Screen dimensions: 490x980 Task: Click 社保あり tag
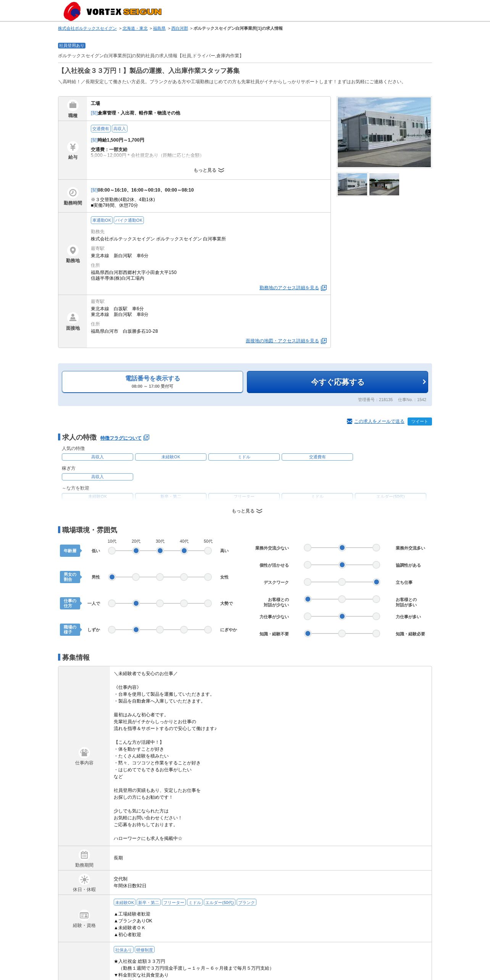(123, 950)
